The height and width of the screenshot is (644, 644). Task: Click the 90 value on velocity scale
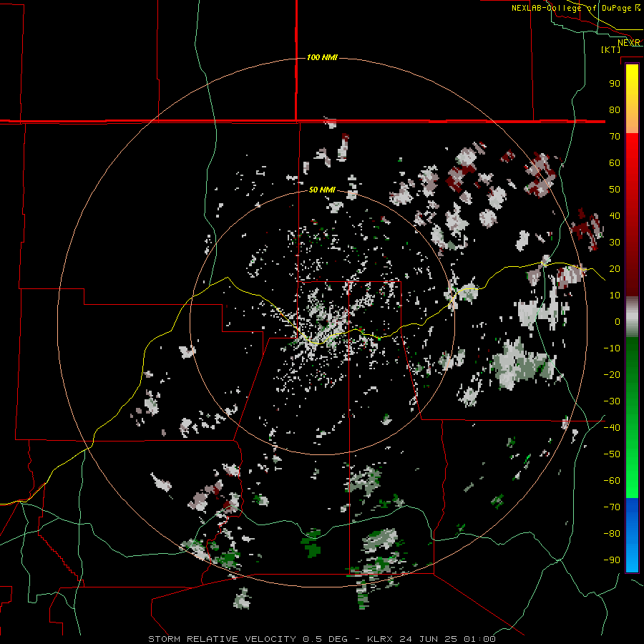coord(615,84)
